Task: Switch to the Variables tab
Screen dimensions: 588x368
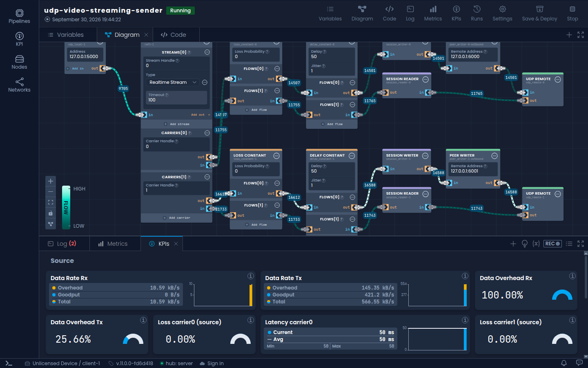Action: pyautogui.click(x=66, y=35)
